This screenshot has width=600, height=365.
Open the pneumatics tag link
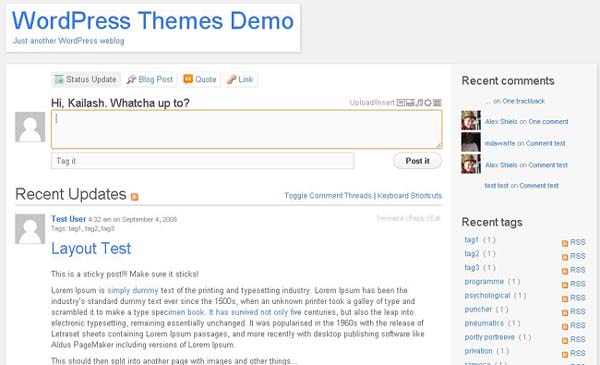point(484,323)
